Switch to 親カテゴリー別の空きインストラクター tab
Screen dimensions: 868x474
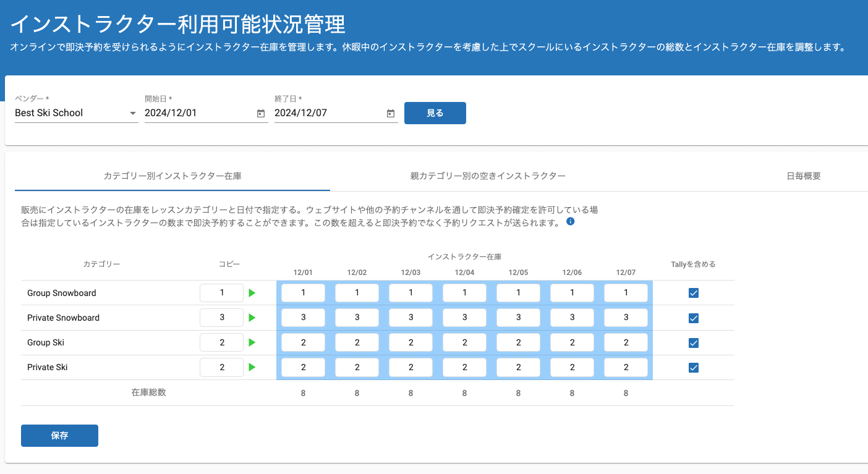pos(488,176)
